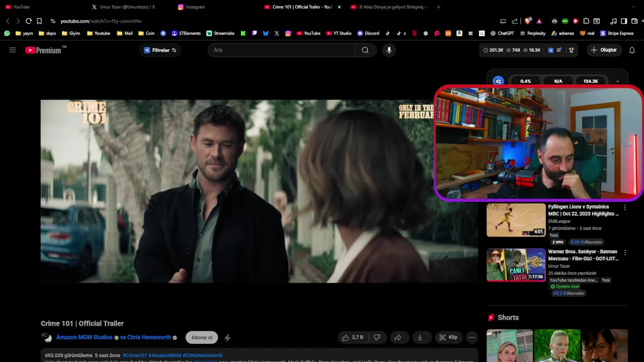
Task: Open the Coin bookmarks folder
Action: 146,33
